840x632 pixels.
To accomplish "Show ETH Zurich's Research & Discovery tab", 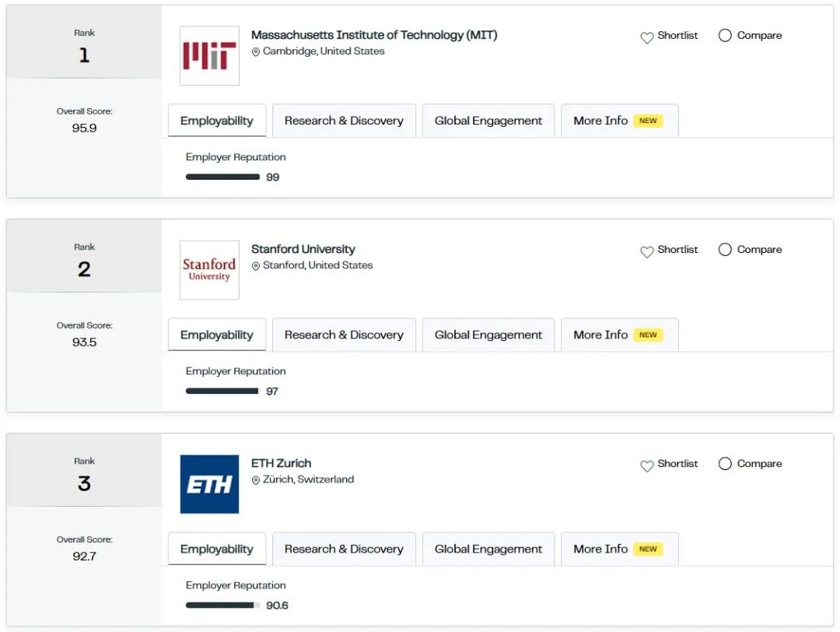I will 344,549.
